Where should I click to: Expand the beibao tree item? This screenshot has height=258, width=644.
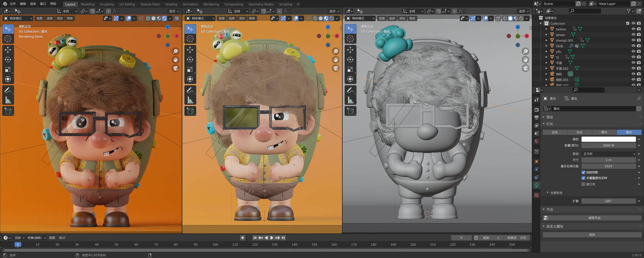click(546, 29)
